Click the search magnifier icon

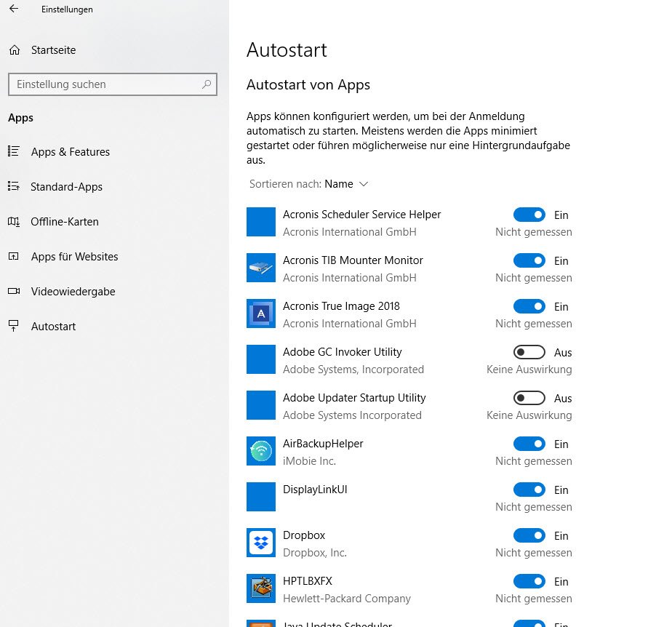(207, 84)
